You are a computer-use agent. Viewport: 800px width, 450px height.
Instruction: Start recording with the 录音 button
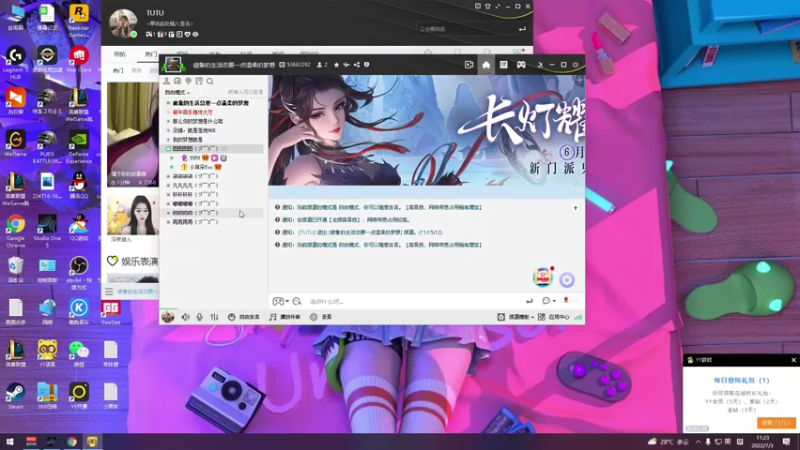(x=321, y=317)
